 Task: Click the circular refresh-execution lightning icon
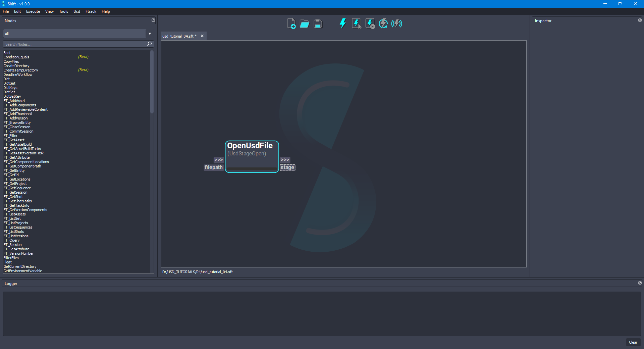(383, 23)
